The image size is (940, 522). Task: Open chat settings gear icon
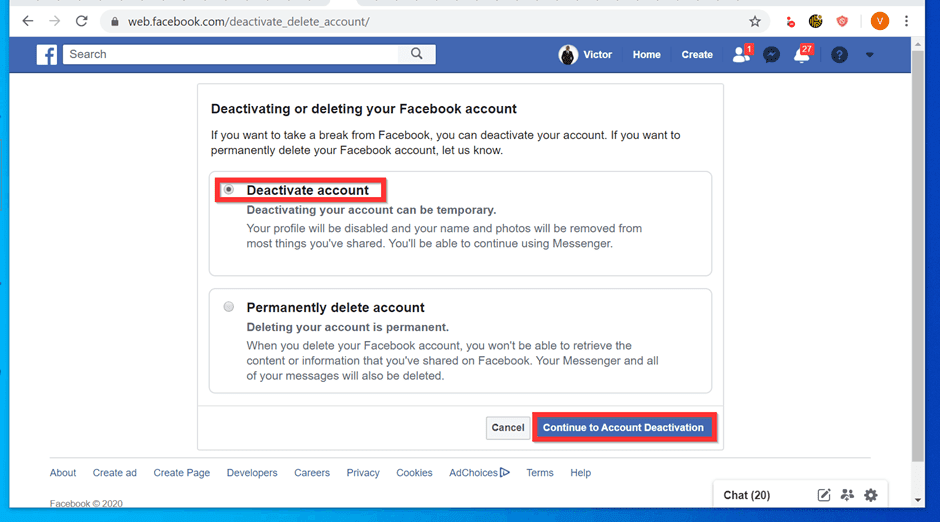tap(871, 495)
